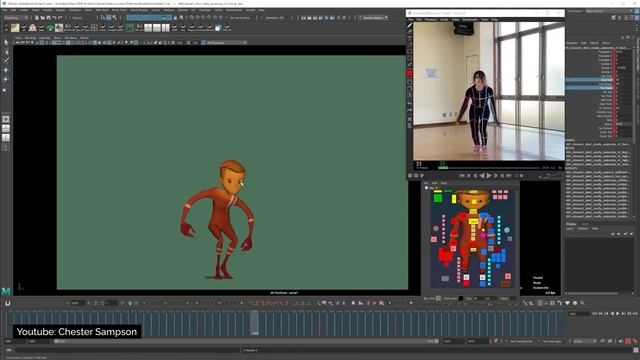640x360 pixels.
Task: Select the pencil draw tool in the video player
Action: pyautogui.click(x=409, y=26)
